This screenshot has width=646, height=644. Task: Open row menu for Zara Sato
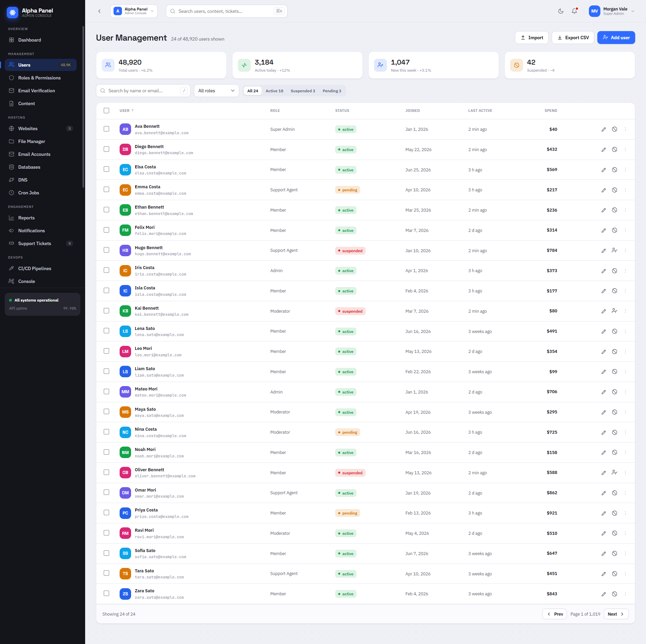click(x=625, y=594)
